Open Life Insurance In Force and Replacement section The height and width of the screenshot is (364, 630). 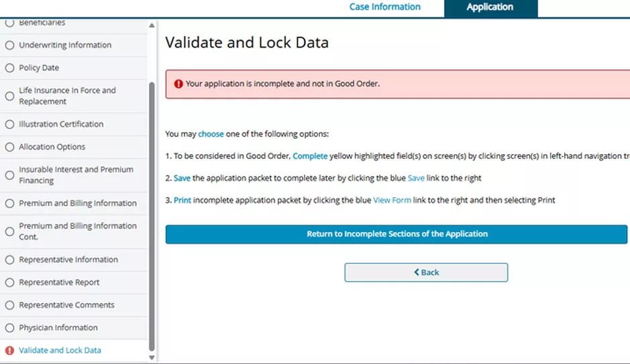tap(67, 96)
